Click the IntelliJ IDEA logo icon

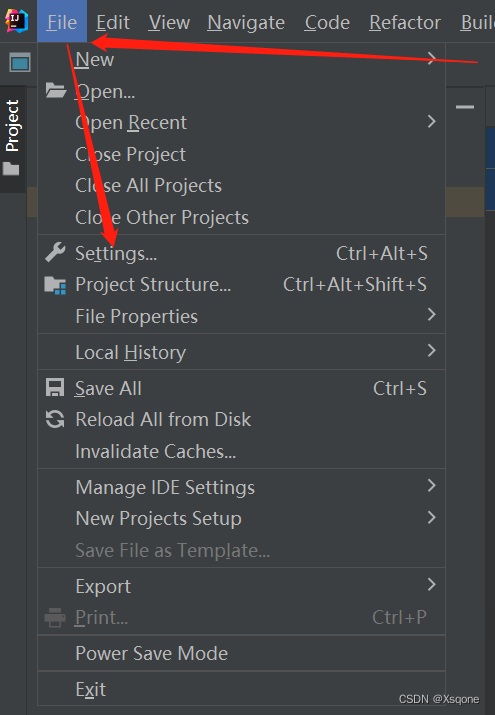pyautogui.click(x=16, y=21)
